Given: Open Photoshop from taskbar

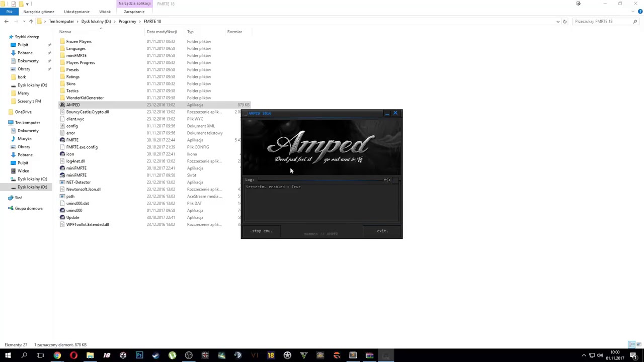Looking at the screenshot, I should tap(139, 356).
